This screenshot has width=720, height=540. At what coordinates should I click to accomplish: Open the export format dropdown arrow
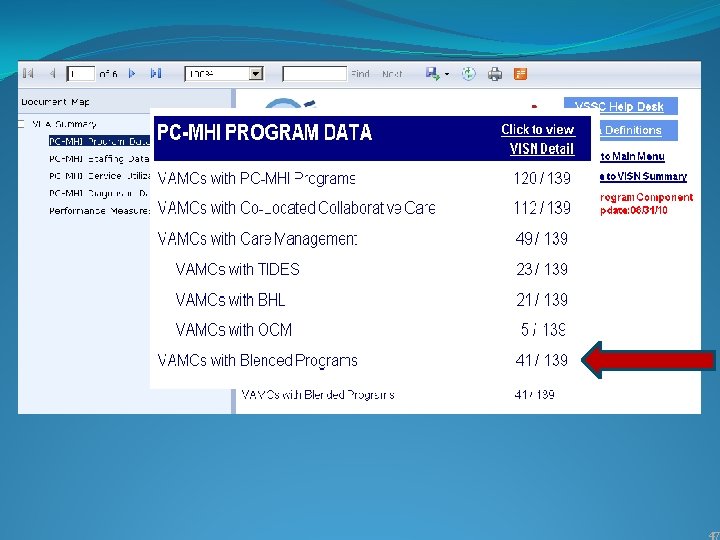tap(447, 74)
